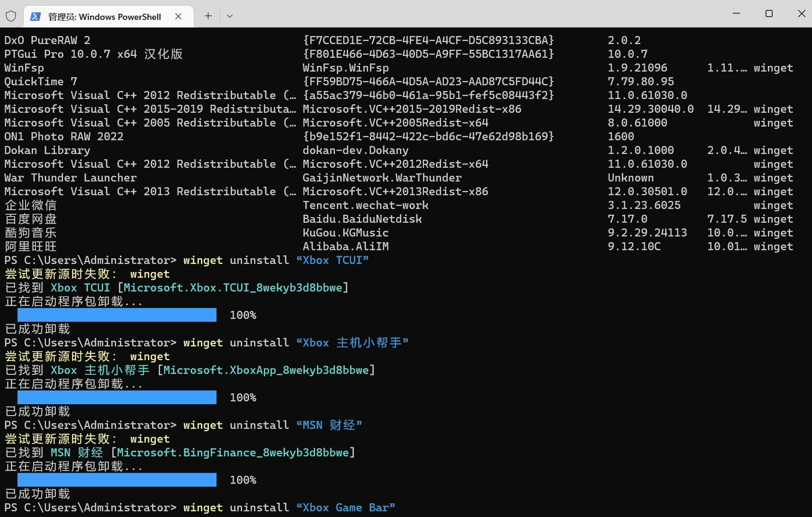This screenshot has width=812, height=517.
Task: Click KuGou.KGMusic package ID
Action: point(346,233)
